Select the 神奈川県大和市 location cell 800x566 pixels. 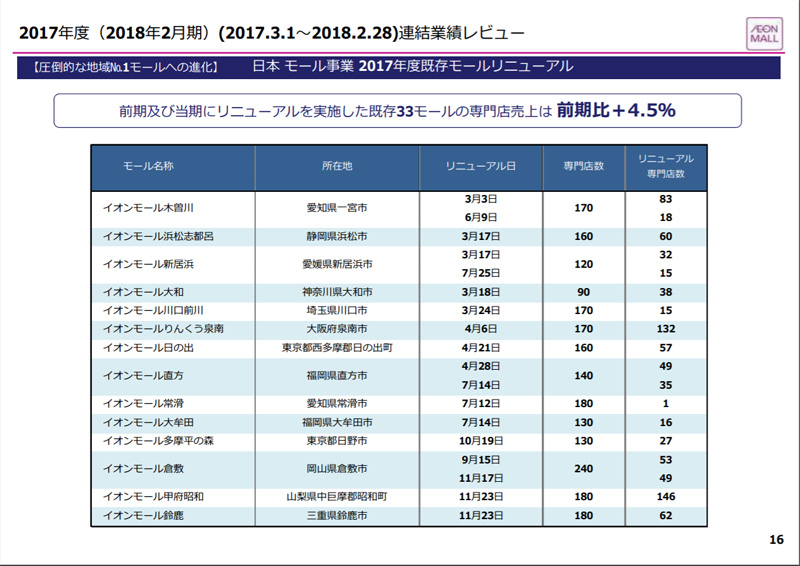coord(337,292)
